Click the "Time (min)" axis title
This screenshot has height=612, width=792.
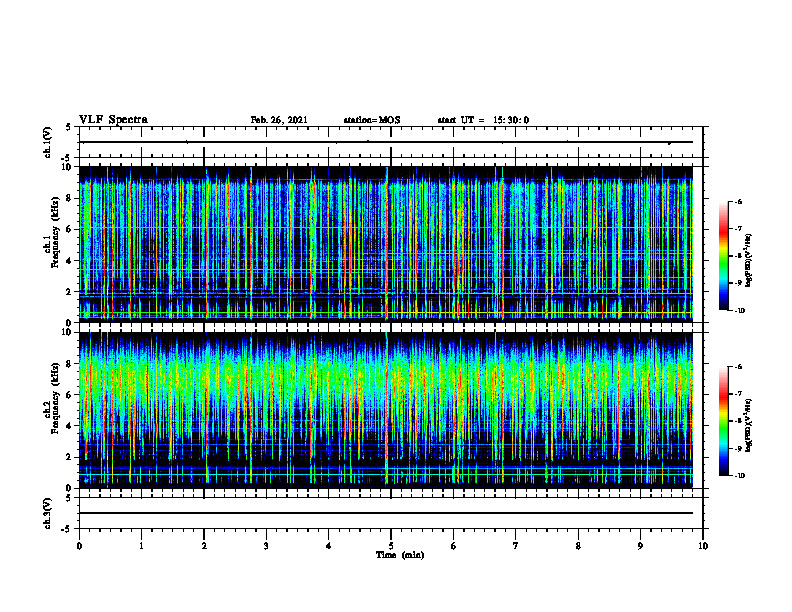coord(400,555)
